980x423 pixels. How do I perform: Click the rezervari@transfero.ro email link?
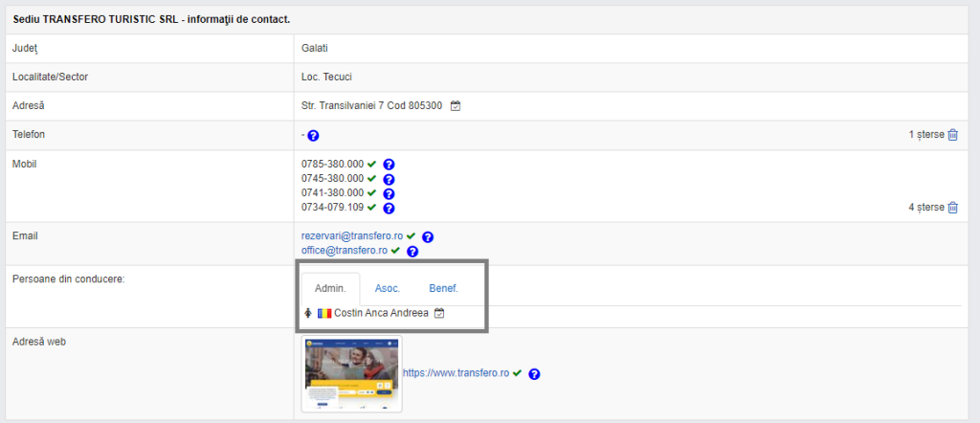351,236
